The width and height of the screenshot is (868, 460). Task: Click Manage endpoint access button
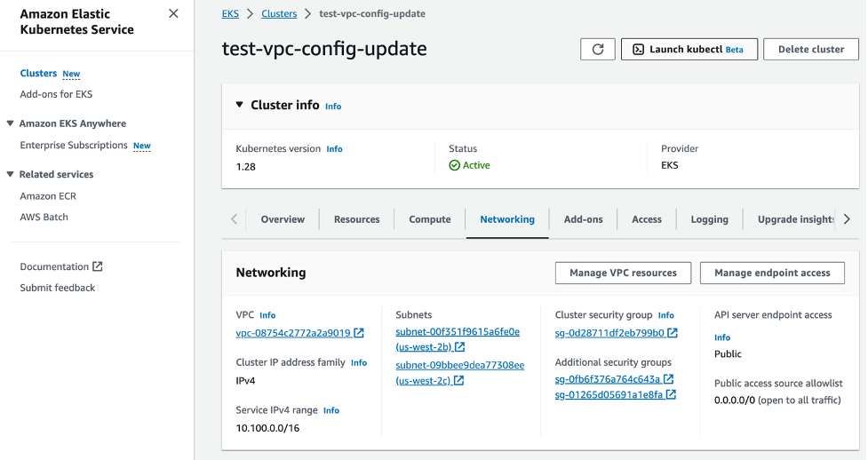pyautogui.click(x=772, y=273)
